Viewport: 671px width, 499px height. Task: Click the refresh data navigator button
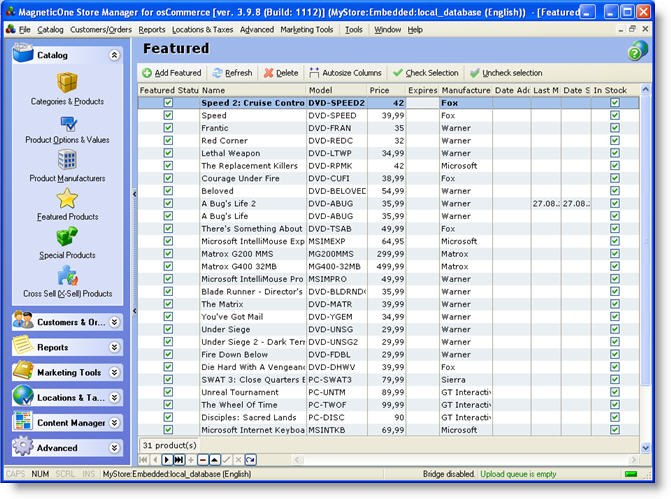pyautogui.click(x=250, y=460)
